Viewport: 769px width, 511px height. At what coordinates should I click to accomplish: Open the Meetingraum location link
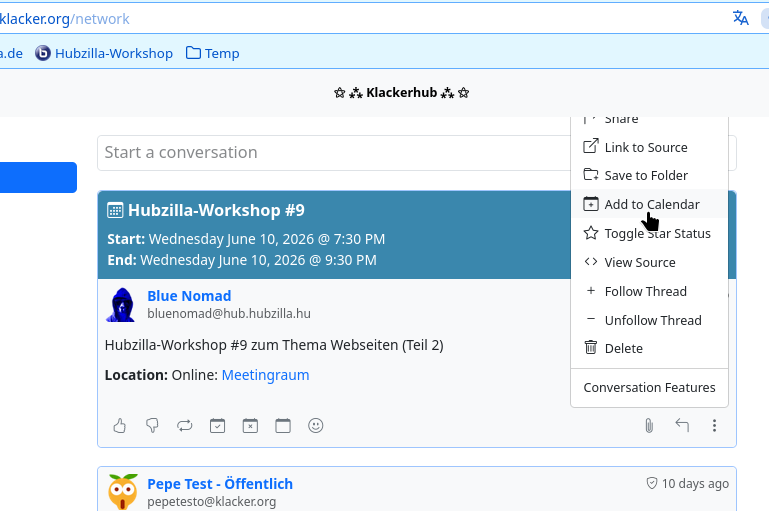(x=265, y=375)
